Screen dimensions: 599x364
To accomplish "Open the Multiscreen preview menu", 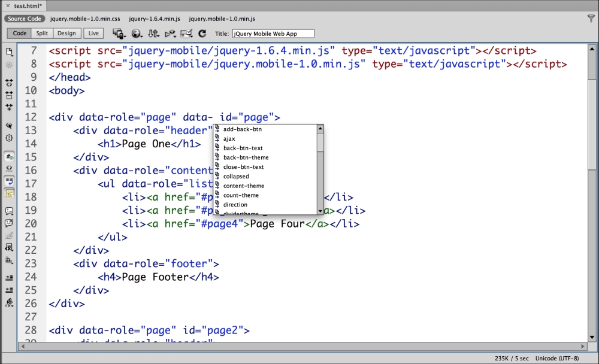I will (x=119, y=34).
